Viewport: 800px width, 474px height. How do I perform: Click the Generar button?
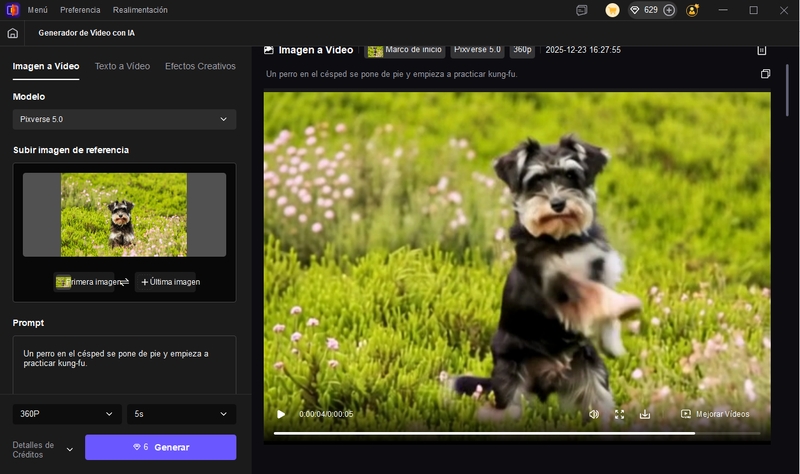161,447
